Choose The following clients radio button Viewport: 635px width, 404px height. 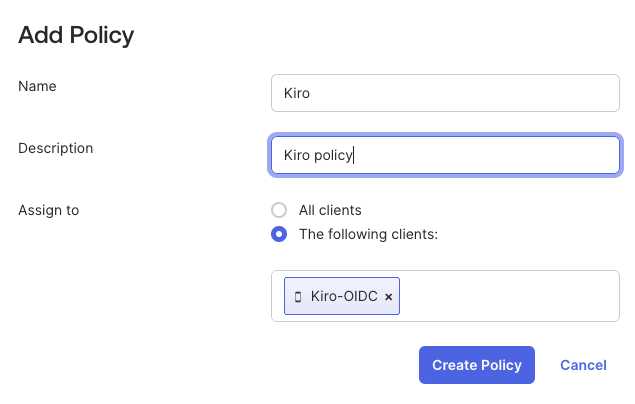(x=279, y=235)
